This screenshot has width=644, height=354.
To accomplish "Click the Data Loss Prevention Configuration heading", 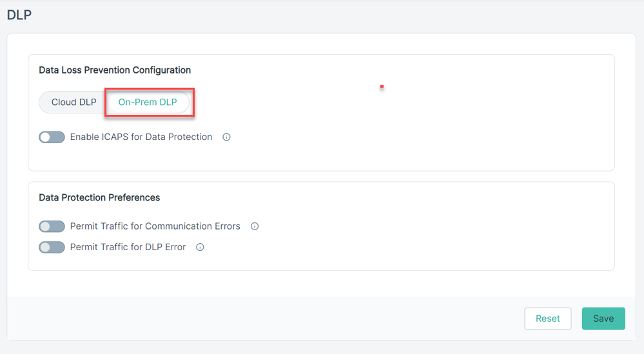I will click(115, 70).
